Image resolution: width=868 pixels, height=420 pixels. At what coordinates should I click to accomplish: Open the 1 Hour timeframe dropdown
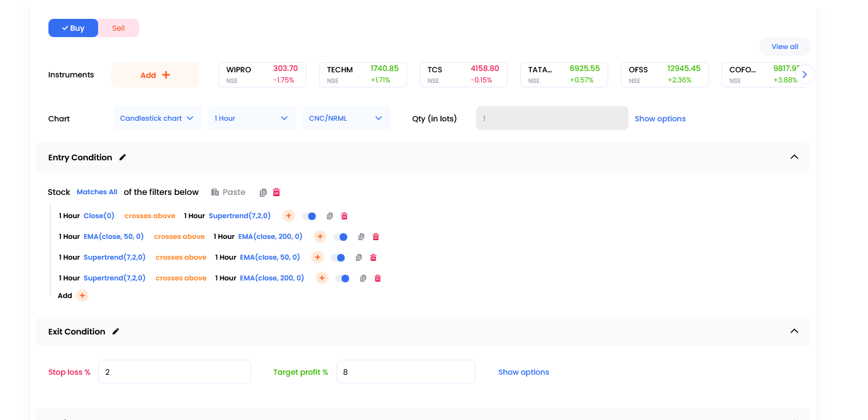[x=252, y=118]
